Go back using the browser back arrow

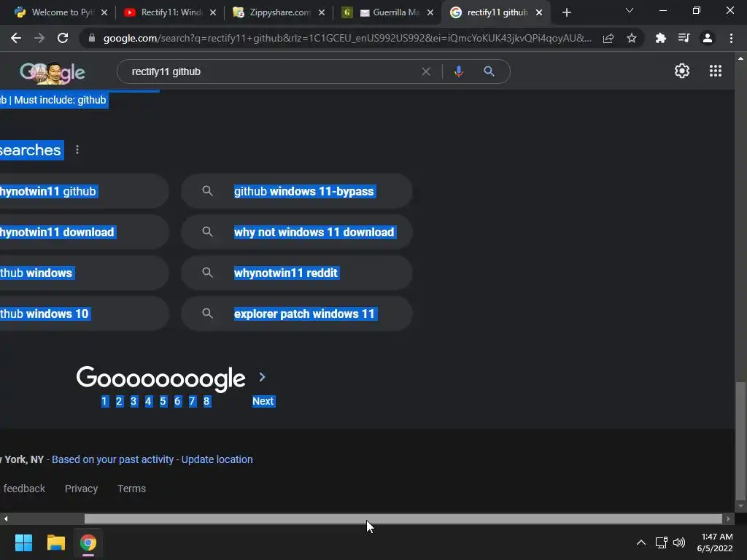(16, 38)
